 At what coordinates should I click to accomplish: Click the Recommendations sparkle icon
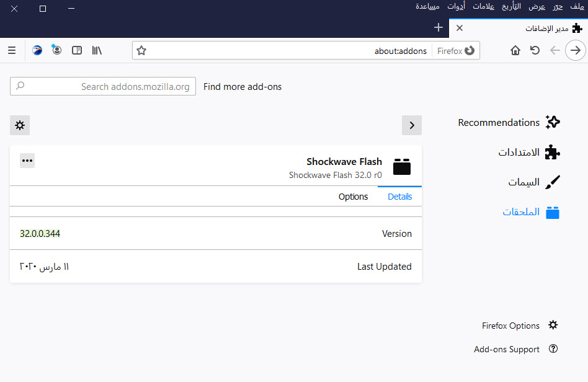[x=553, y=122]
